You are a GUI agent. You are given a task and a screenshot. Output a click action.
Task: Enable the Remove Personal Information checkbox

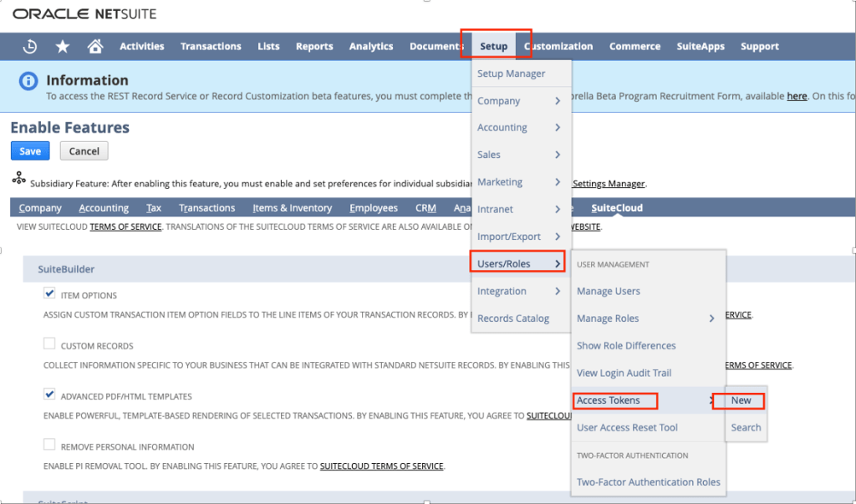tap(49, 445)
